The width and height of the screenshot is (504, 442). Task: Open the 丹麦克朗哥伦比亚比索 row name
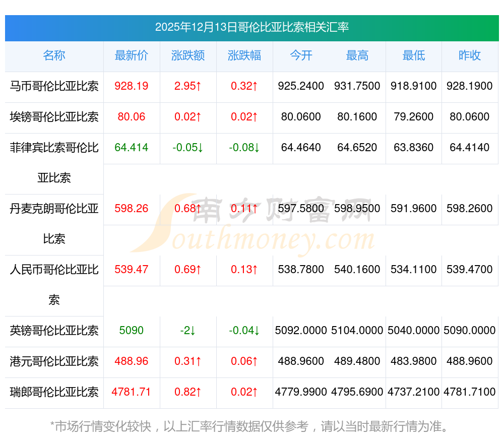54,223
